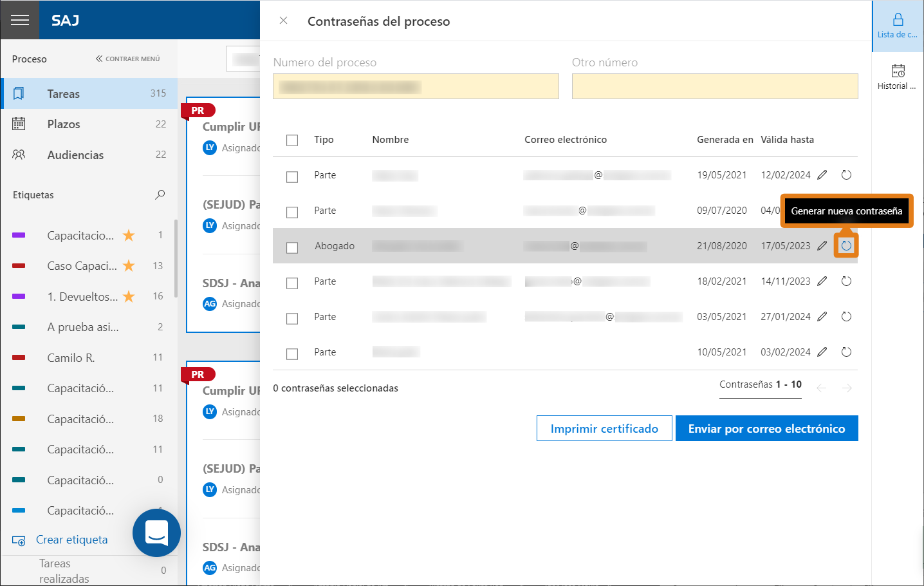Edit password row valid until 12/02/2024
The height and width of the screenshot is (586, 924).
coord(822,175)
